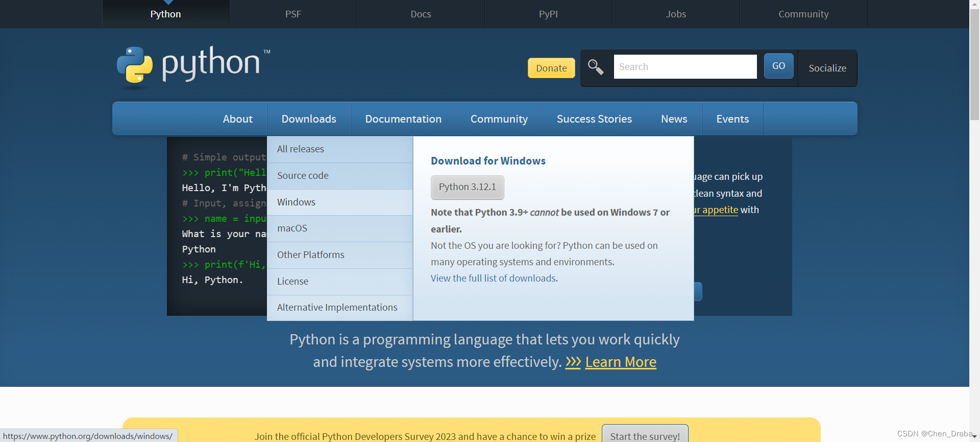Screen dimensions: 980x442
Task: Open the Success Stories menu
Action: (x=594, y=119)
